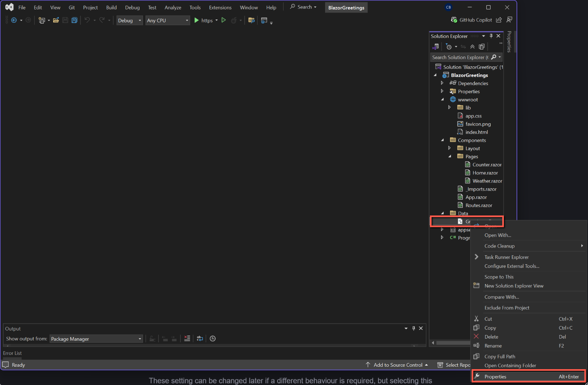Click Add to Source Control in status bar
Viewport: 588px width, 385px height.
[x=397, y=365]
